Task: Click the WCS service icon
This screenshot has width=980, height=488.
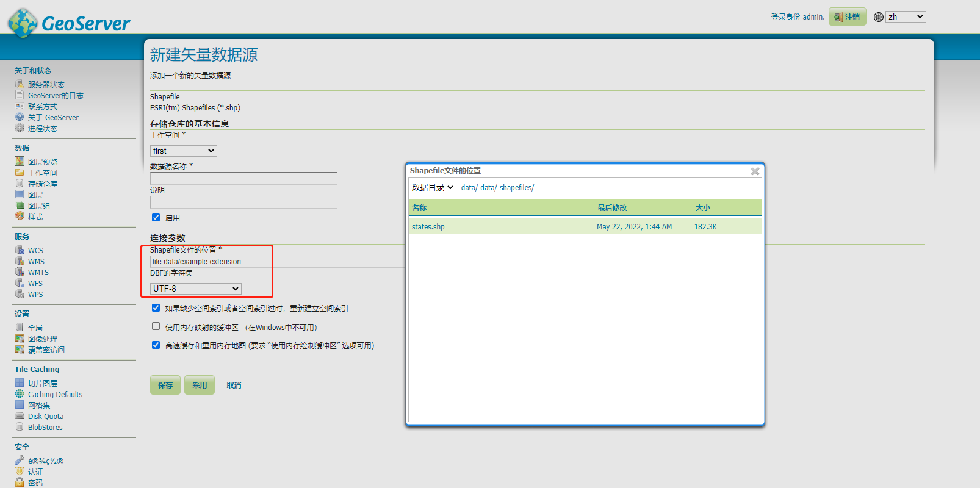Action: 20,250
